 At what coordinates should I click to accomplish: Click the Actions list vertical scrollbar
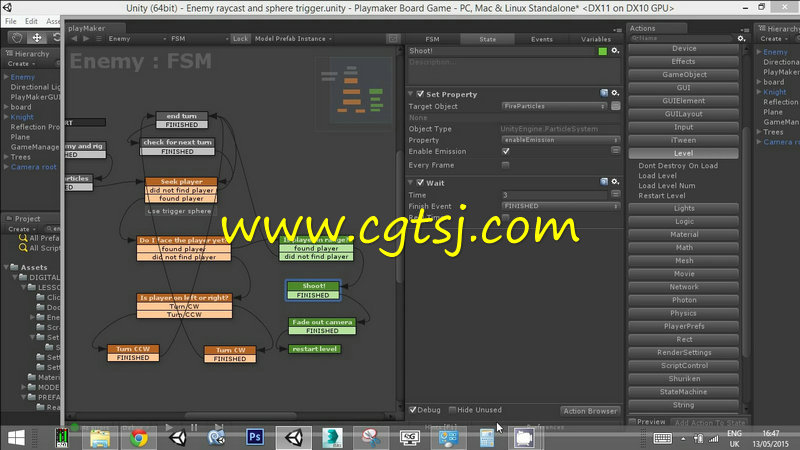coord(746,243)
